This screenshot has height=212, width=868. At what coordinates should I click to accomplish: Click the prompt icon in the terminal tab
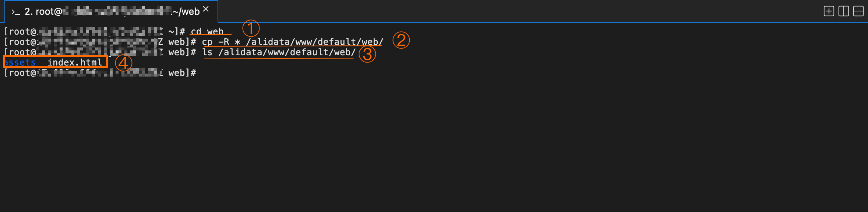15,12
